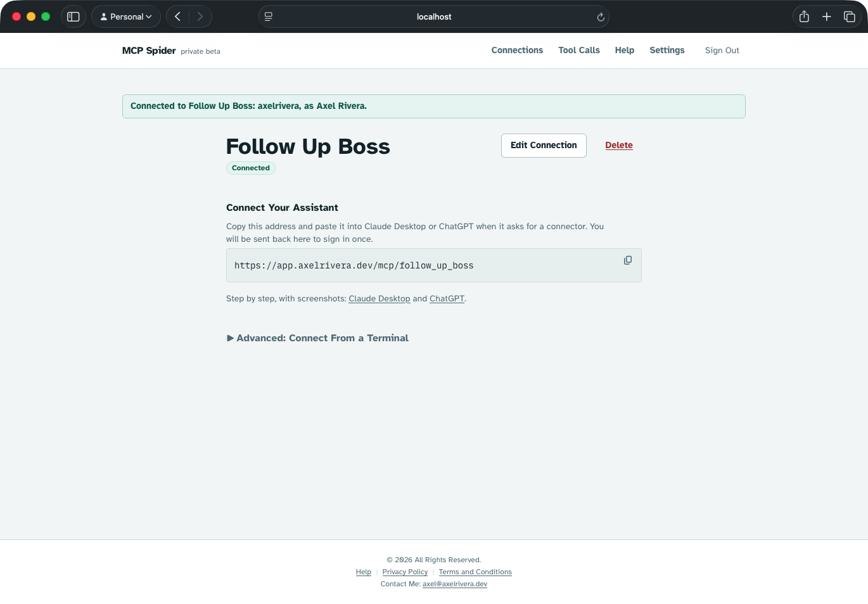The width and height of the screenshot is (868, 604).
Task: Click the 'Connected to Follow Up Boss' notice
Action: pos(434,106)
